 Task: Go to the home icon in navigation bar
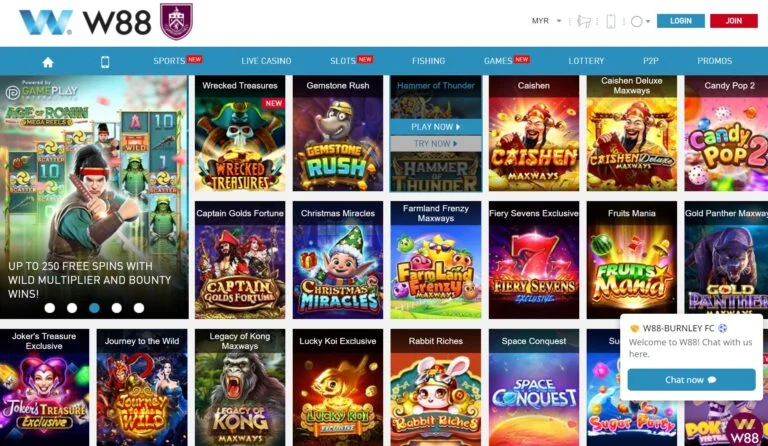[x=48, y=62]
